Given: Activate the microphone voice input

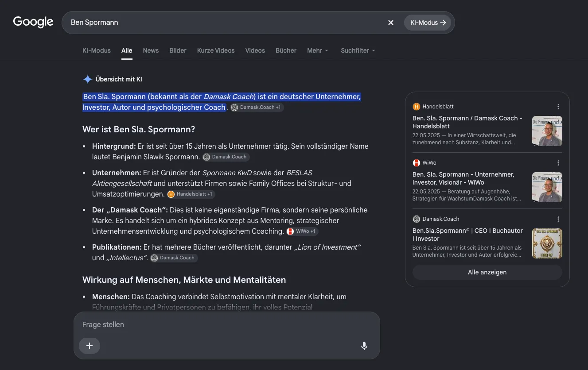Looking at the screenshot, I should coord(364,346).
